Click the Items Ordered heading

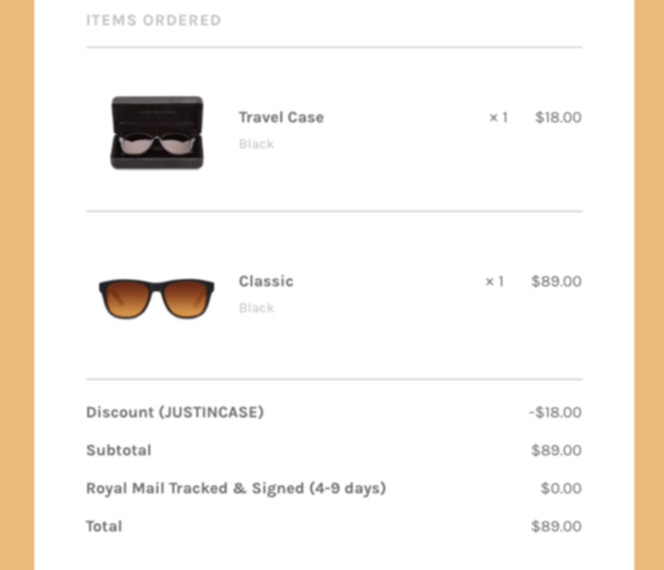154,20
